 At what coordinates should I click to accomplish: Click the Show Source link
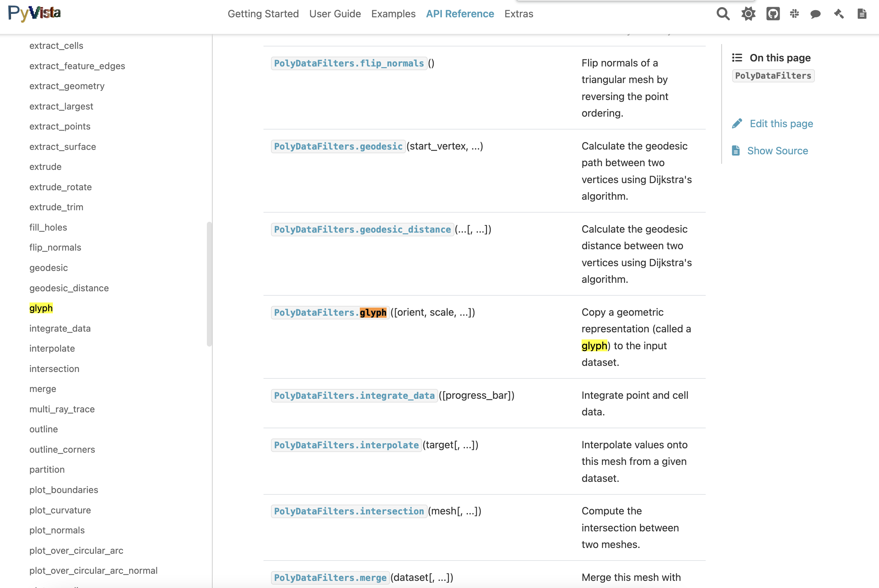pos(777,151)
